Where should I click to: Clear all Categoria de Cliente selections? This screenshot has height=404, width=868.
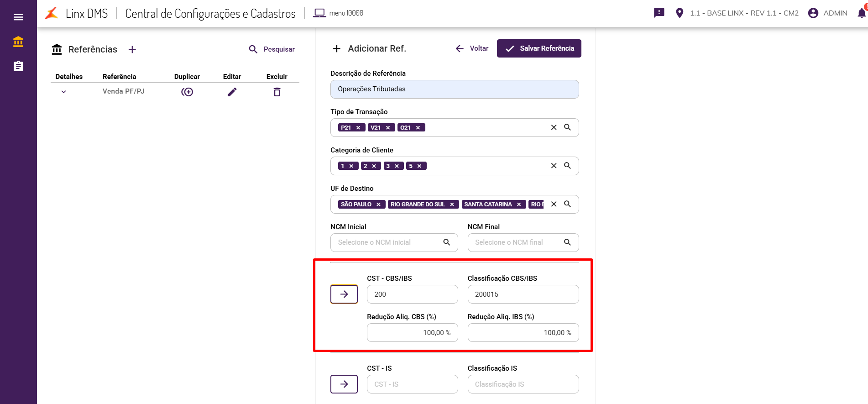[x=554, y=166]
